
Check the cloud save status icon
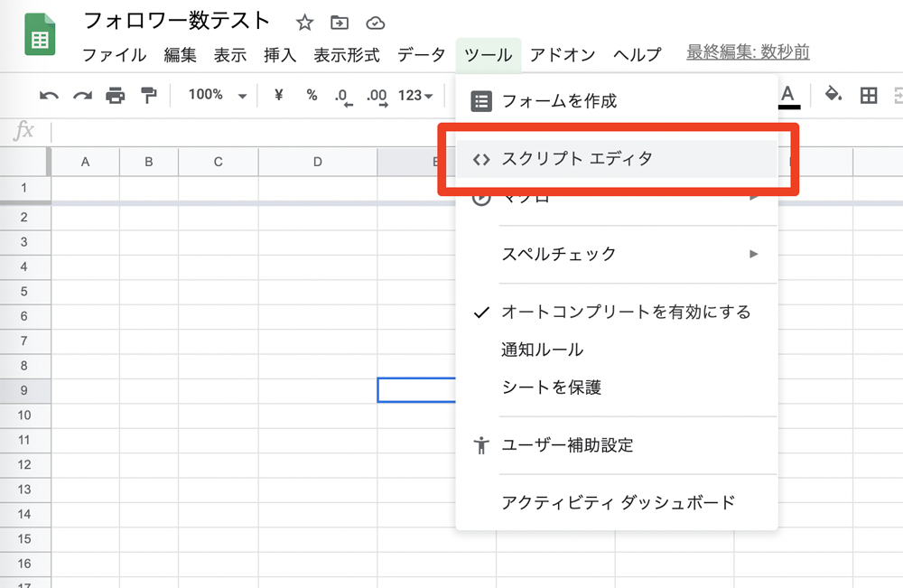pyautogui.click(x=376, y=23)
